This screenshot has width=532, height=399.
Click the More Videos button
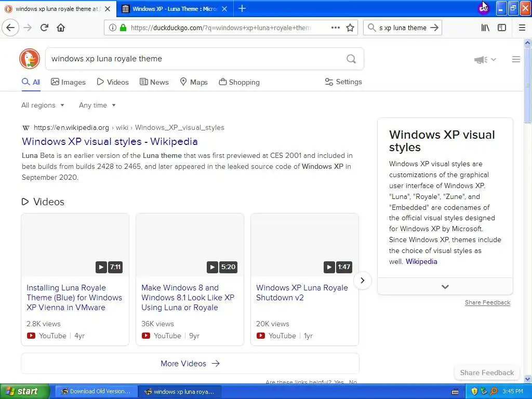point(190,363)
